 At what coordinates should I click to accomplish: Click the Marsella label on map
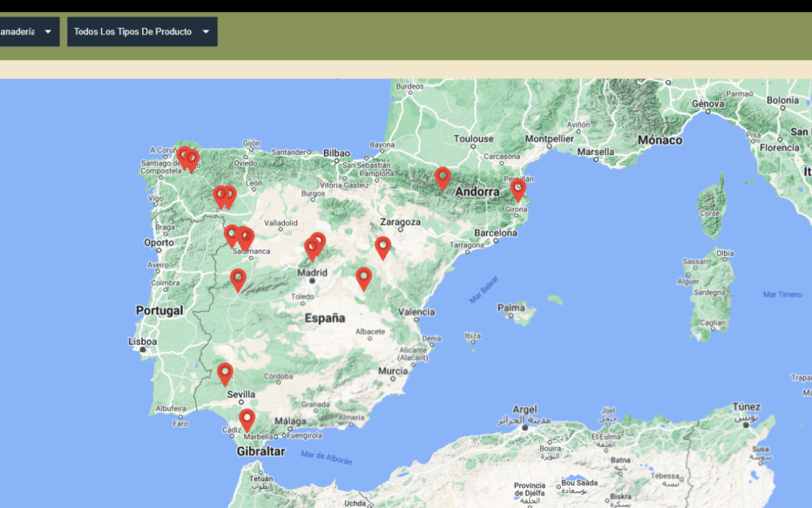pyautogui.click(x=595, y=152)
